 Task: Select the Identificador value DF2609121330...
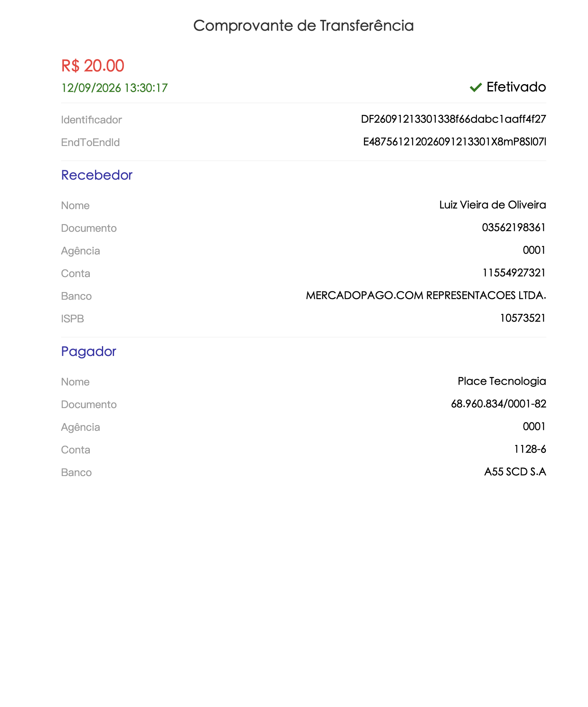click(x=453, y=119)
